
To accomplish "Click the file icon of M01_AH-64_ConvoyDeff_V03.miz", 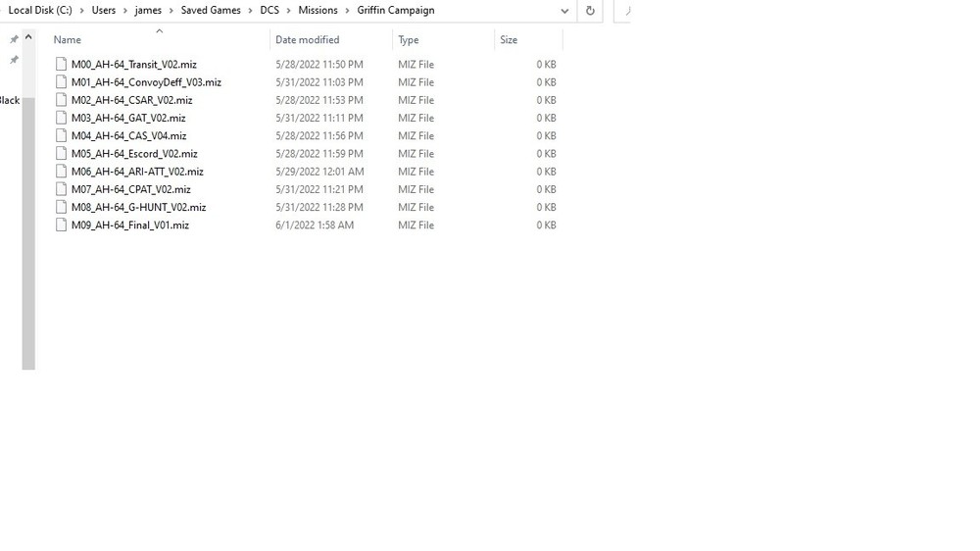I will (x=61, y=82).
